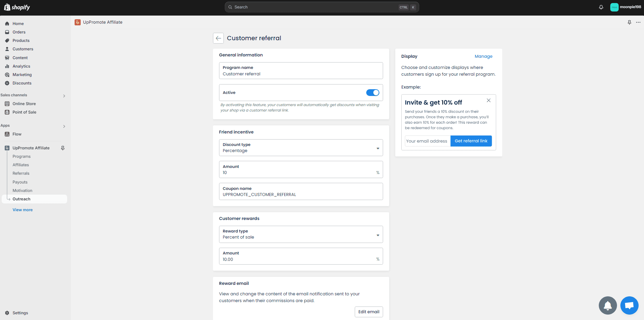Open Programs in UpPromote menu

tap(22, 156)
